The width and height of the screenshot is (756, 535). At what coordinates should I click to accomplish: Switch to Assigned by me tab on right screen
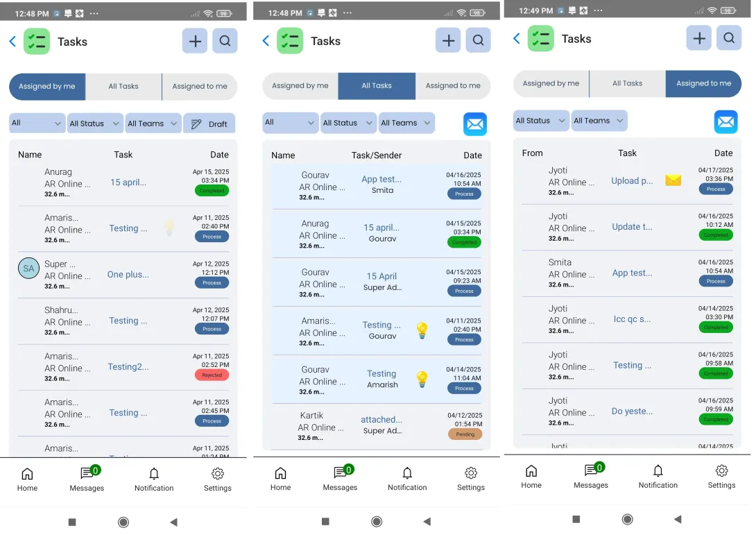click(551, 84)
